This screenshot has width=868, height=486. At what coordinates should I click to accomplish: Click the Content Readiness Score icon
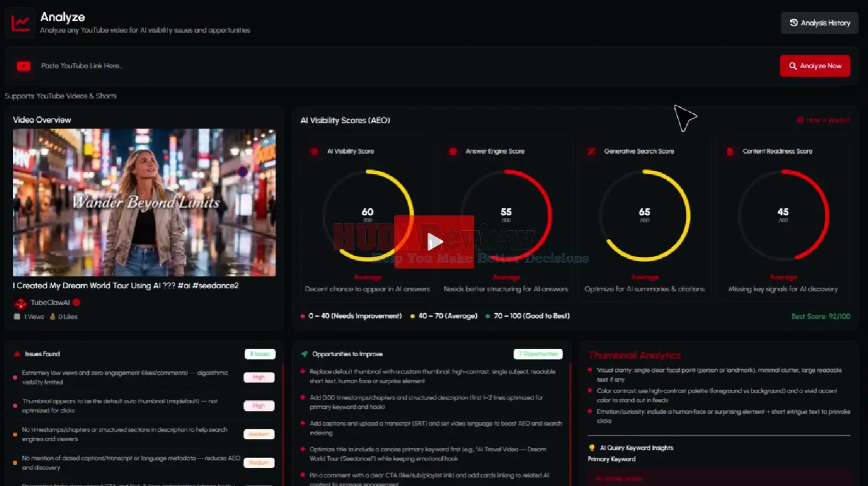click(x=730, y=151)
